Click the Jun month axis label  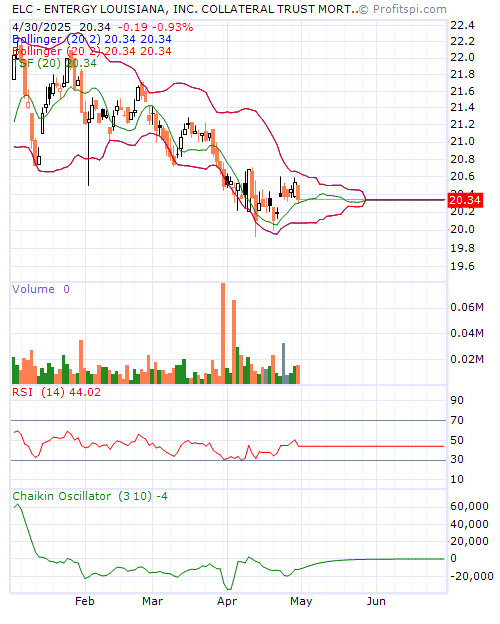click(x=376, y=601)
